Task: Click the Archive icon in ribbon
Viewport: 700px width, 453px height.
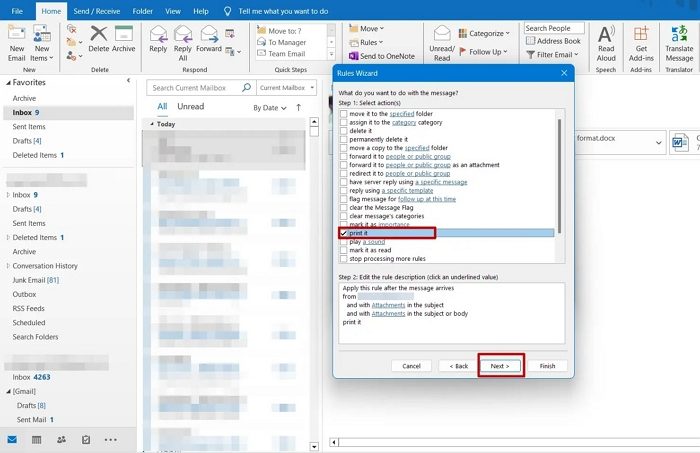Action: [124, 33]
